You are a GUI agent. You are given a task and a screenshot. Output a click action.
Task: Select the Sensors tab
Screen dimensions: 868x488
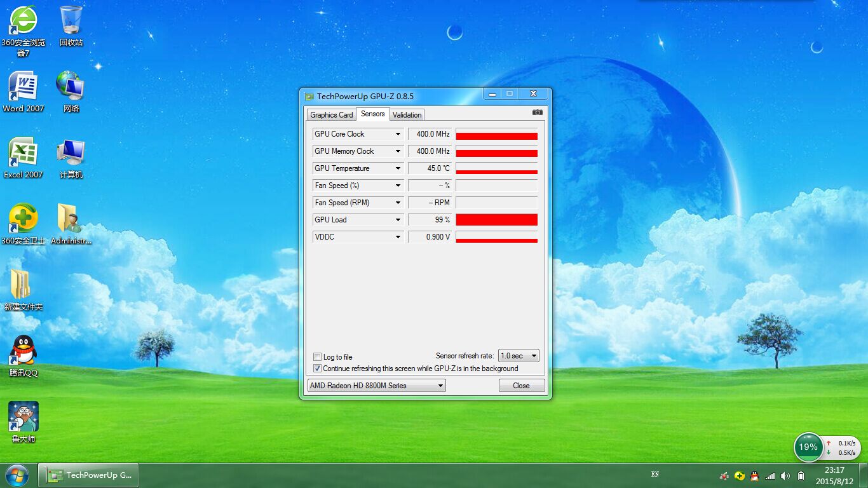373,114
